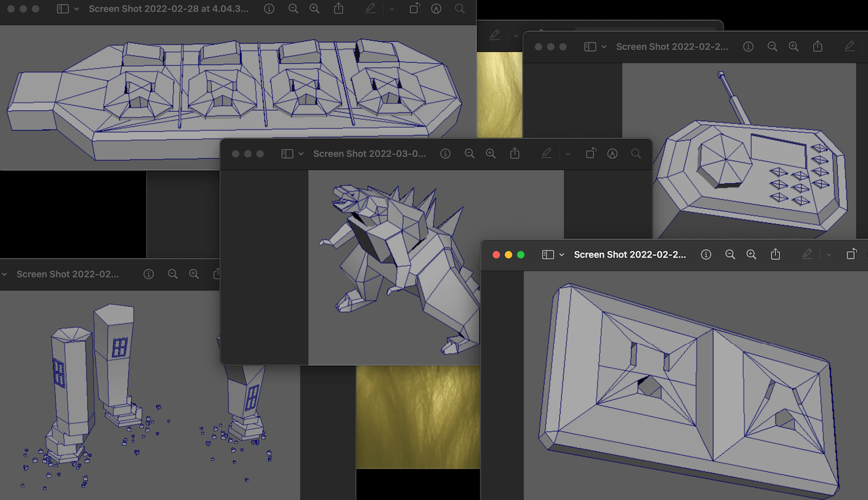The width and height of the screenshot is (868, 500).
Task: Share the remote control model screenshot
Action: tap(818, 46)
